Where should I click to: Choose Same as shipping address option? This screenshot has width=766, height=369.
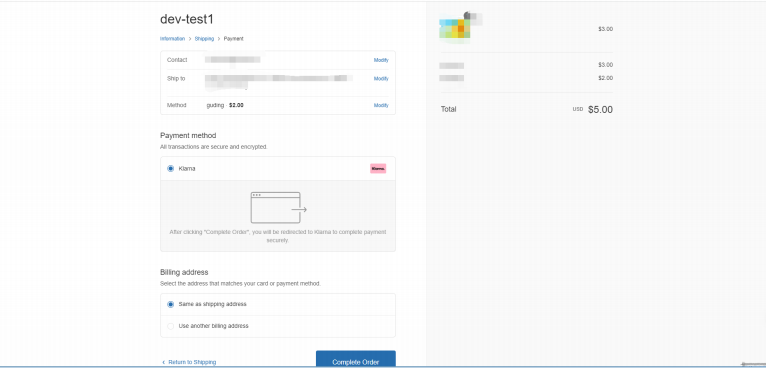[170, 304]
